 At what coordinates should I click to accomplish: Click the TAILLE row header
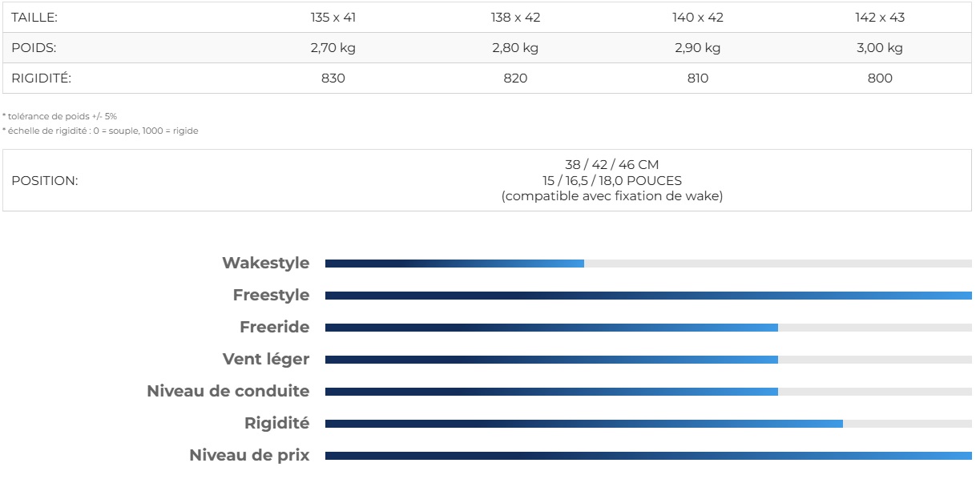coord(34,17)
